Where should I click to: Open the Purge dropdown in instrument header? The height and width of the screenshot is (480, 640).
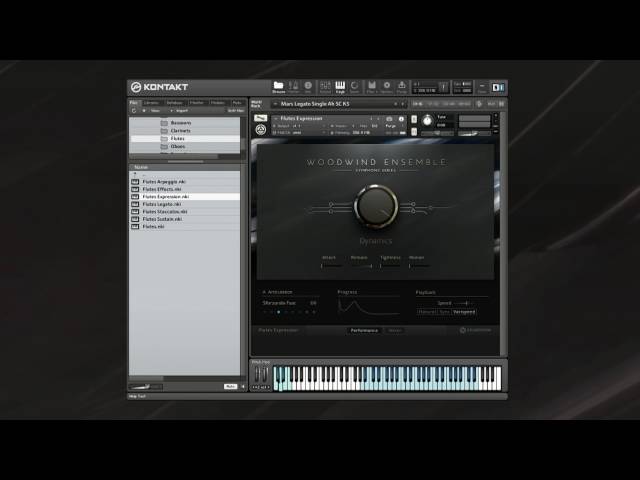(x=393, y=126)
